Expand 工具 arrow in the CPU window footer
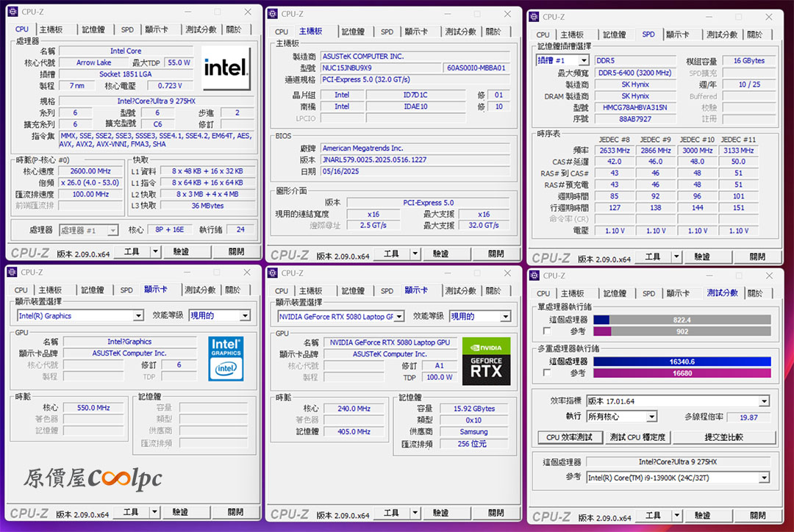The width and height of the screenshot is (794, 532). coord(155,251)
